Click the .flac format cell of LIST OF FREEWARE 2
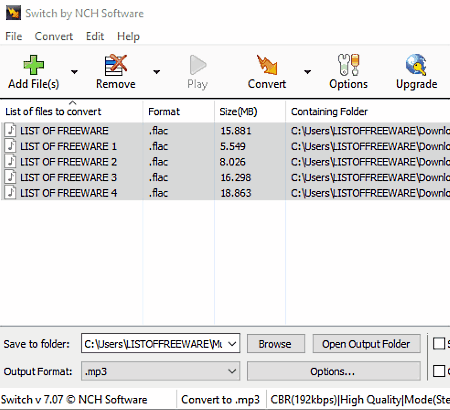This screenshot has height=410, width=450. 158,162
